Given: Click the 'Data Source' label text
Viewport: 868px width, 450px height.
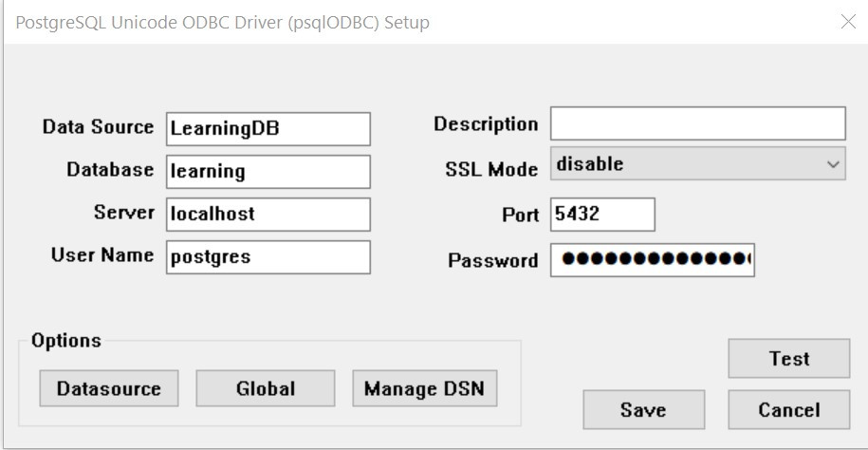Looking at the screenshot, I should (98, 127).
